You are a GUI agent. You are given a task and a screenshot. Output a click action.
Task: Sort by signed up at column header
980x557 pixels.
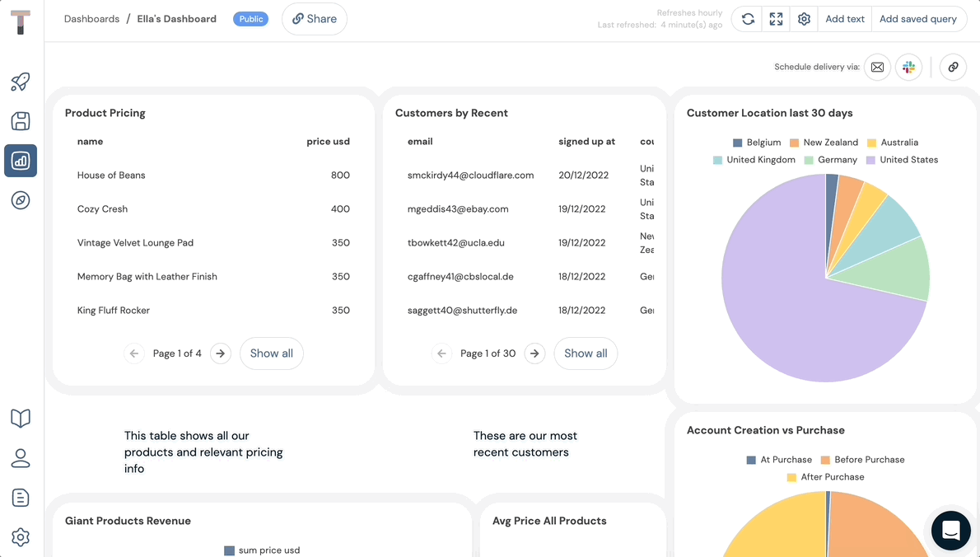587,142
